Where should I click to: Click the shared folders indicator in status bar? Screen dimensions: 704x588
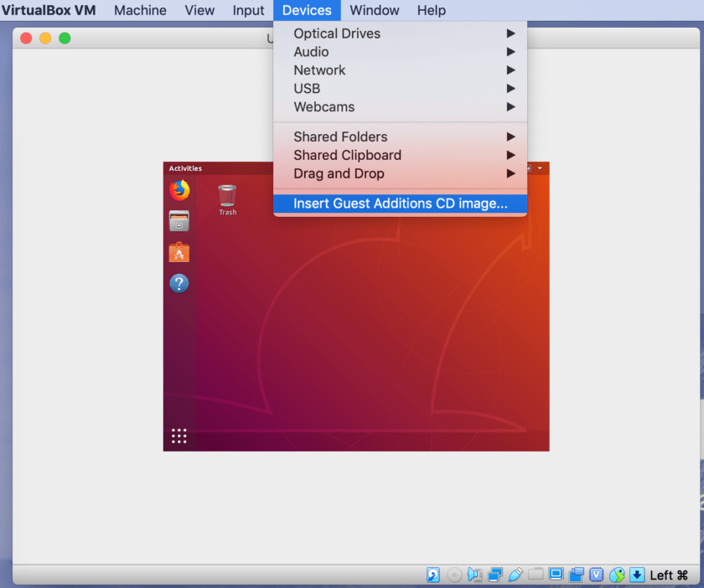(x=536, y=574)
